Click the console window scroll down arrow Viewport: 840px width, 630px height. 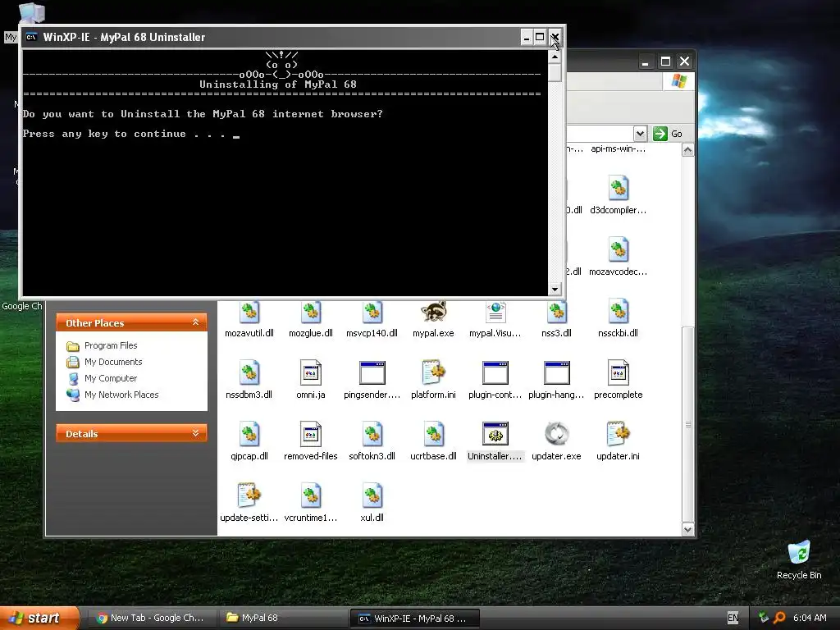pos(555,290)
